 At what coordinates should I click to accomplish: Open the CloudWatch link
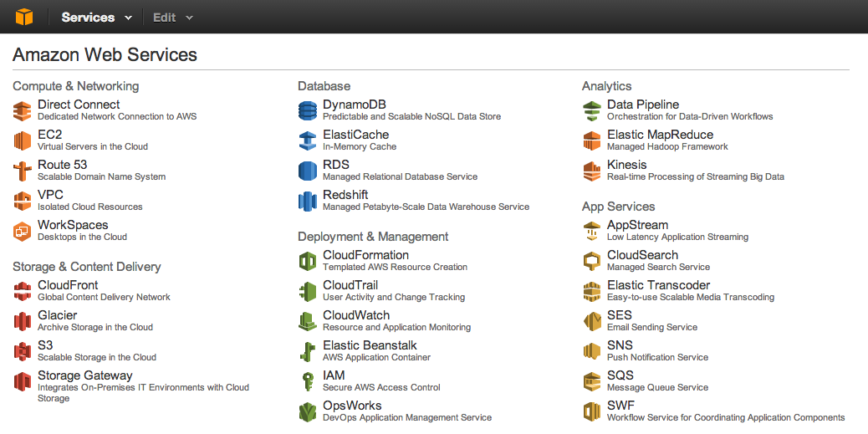click(x=356, y=315)
